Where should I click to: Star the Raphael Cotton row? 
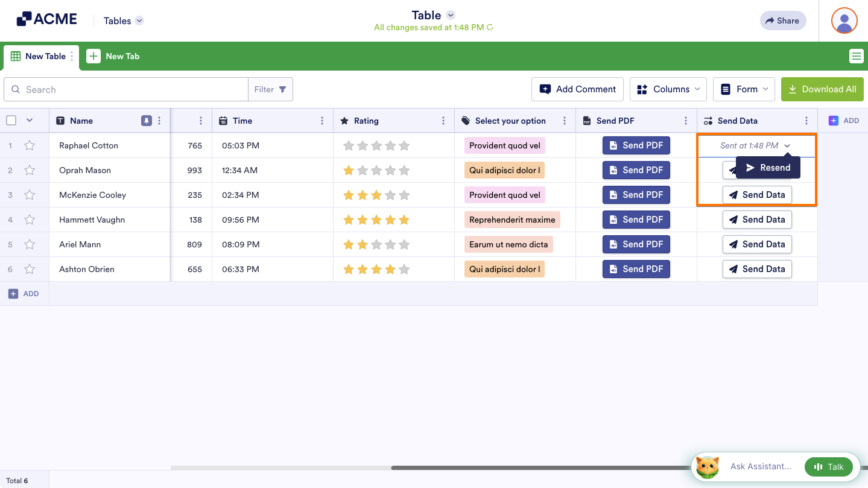pos(30,145)
